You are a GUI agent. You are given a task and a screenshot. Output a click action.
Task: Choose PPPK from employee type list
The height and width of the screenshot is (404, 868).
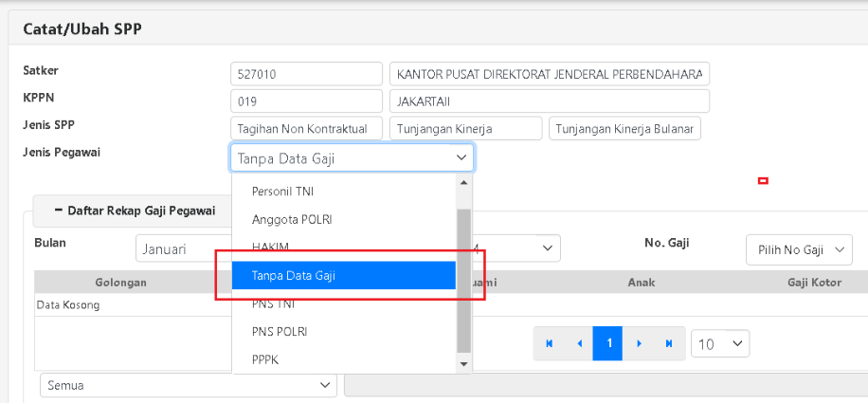pyautogui.click(x=265, y=360)
